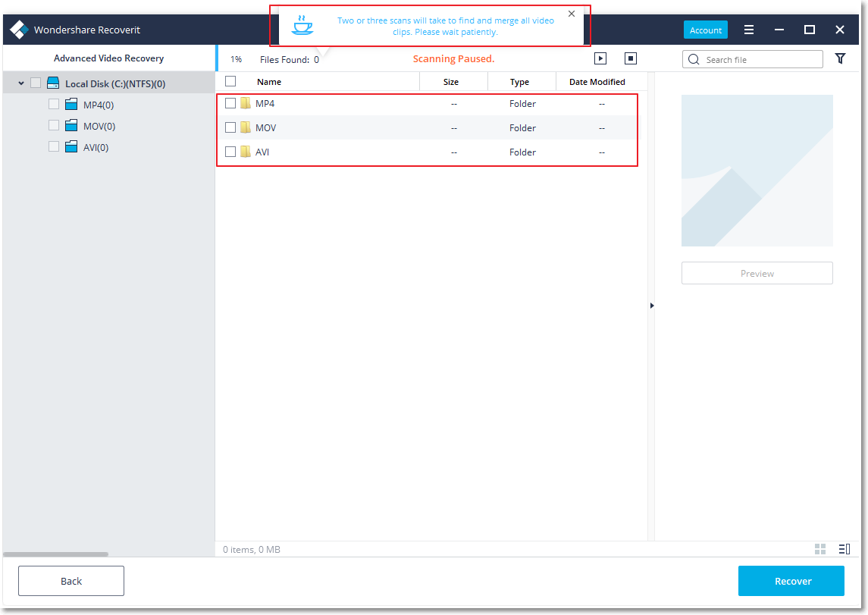Click the Wondershare Recoverit logo icon
This screenshot has width=868, height=615.
(x=20, y=30)
